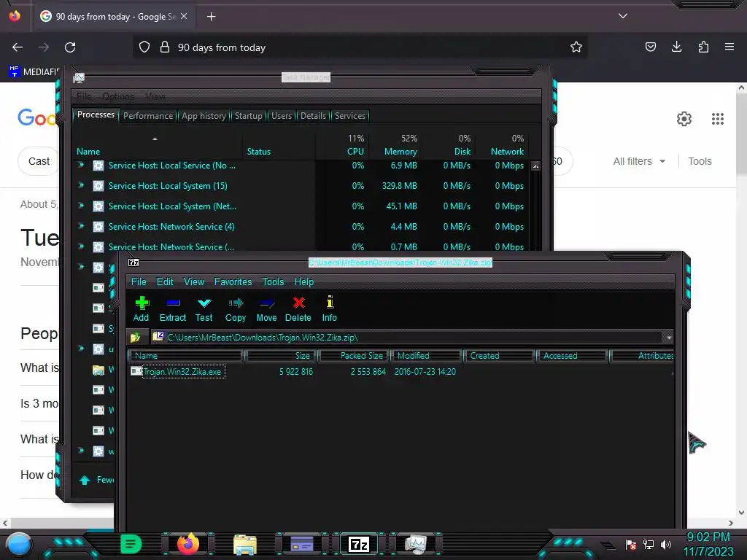Sort 7-Zip list by Name column
Viewport: 747px width, 560px height.
[185, 356]
